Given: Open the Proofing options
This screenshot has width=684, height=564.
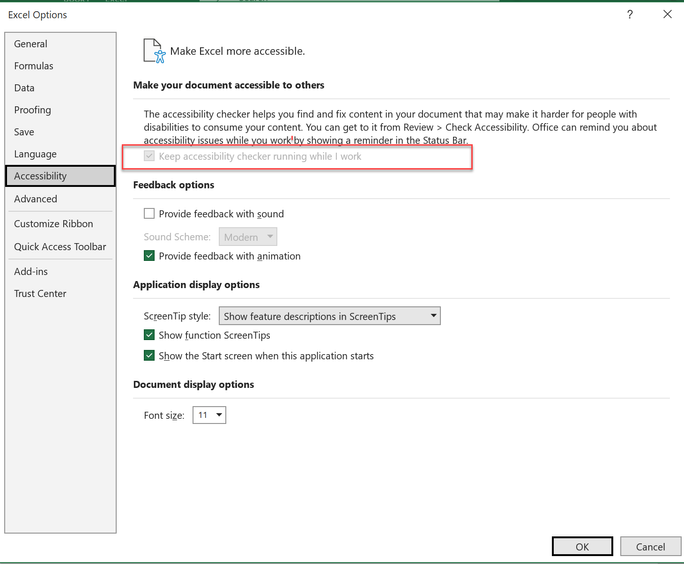Looking at the screenshot, I should coord(60,110).
